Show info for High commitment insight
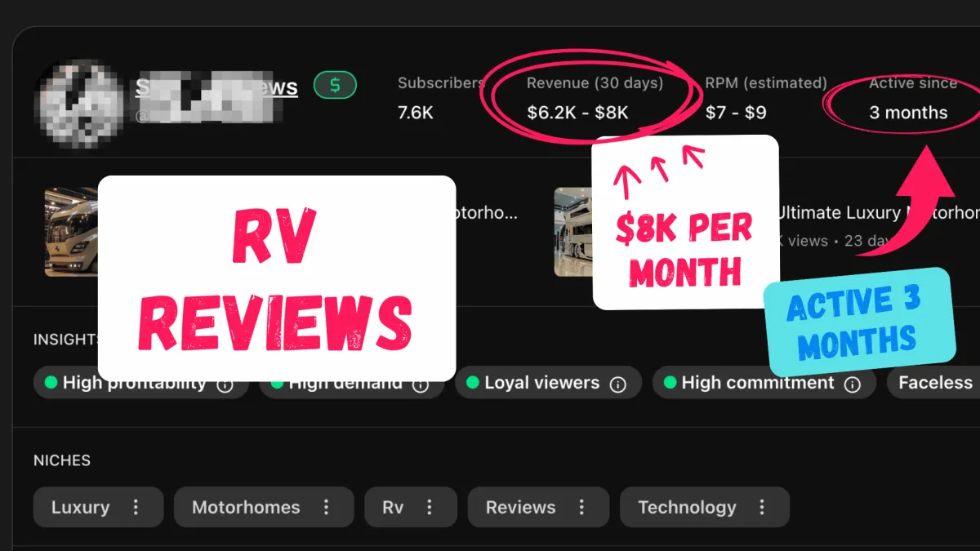Screen dimensions: 980x551 click(853, 384)
